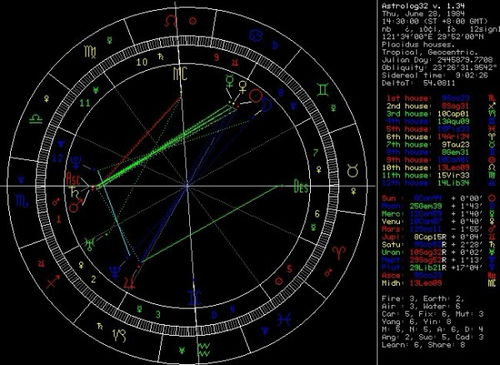Click the blue IC glyph at the wheel's bottom
500x365 pixels.
pyautogui.click(x=194, y=297)
